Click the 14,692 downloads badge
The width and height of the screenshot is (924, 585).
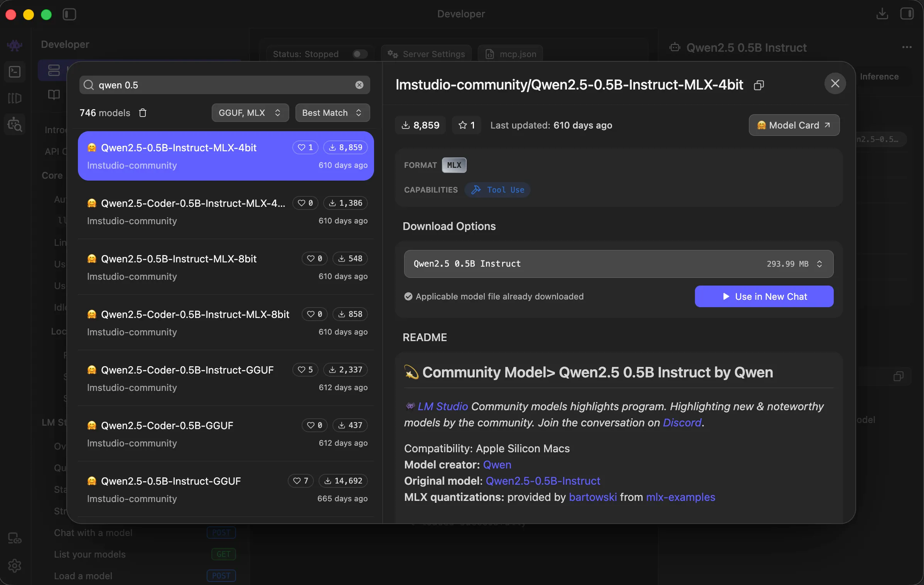point(343,481)
